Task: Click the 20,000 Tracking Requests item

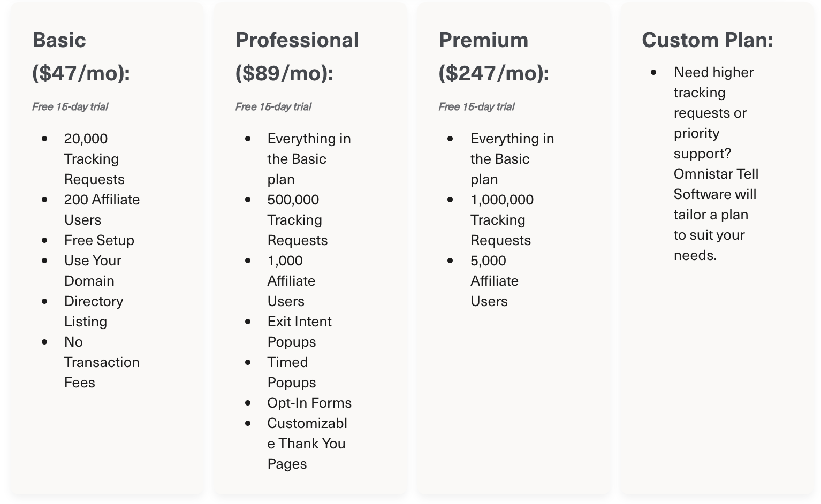Action: click(x=94, y=159)
